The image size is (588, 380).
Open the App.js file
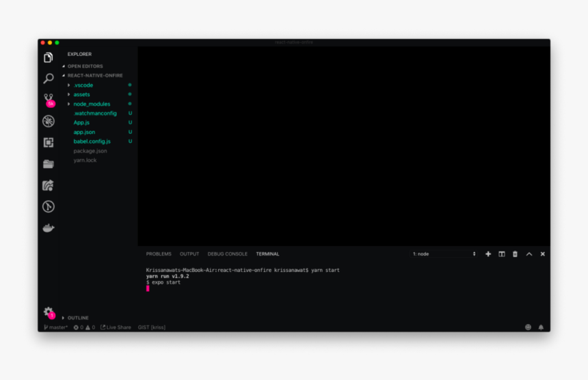coord(81,122)
